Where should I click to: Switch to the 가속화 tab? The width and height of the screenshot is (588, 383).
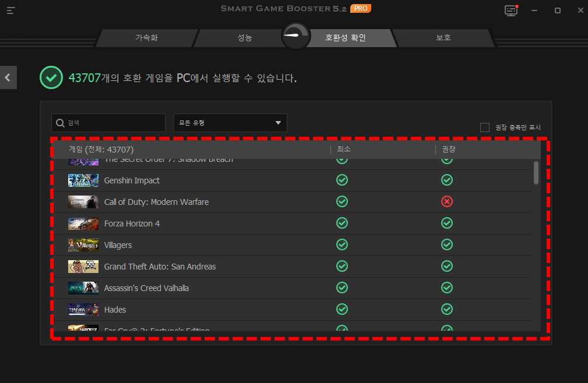147,38
